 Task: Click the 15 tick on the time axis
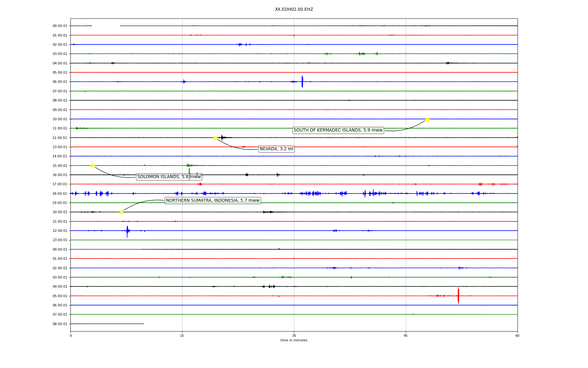182,335
